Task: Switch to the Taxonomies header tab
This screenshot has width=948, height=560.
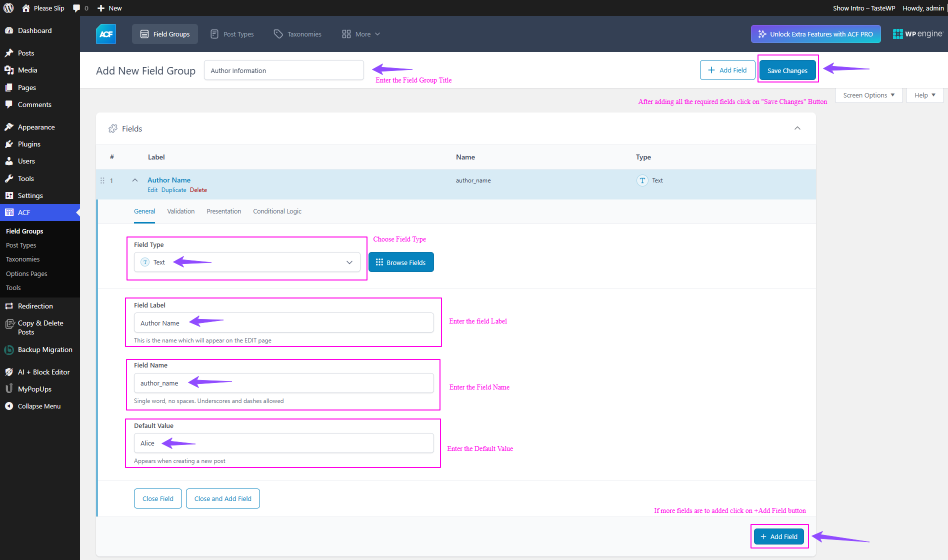Action: pos(297,34)
